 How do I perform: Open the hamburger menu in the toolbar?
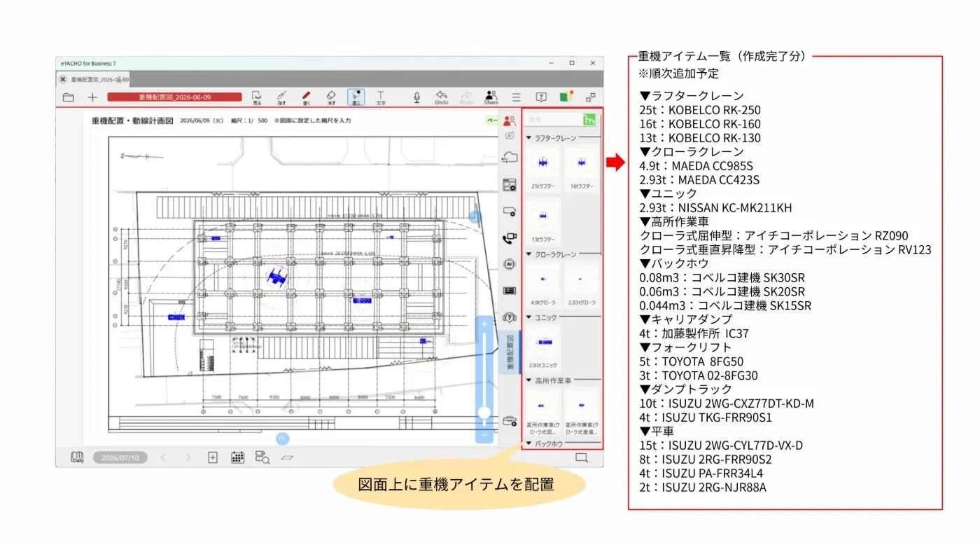pos(516,97)
